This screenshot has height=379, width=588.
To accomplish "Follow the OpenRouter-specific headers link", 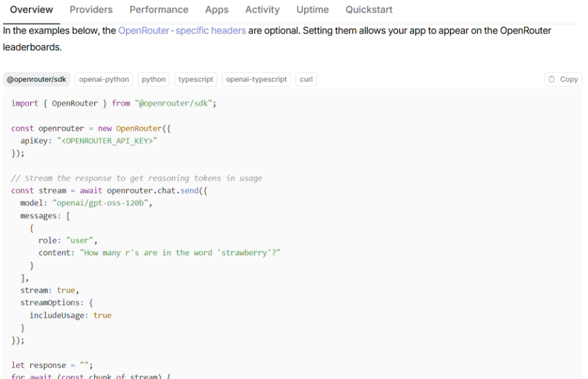I will click(182, 31).
